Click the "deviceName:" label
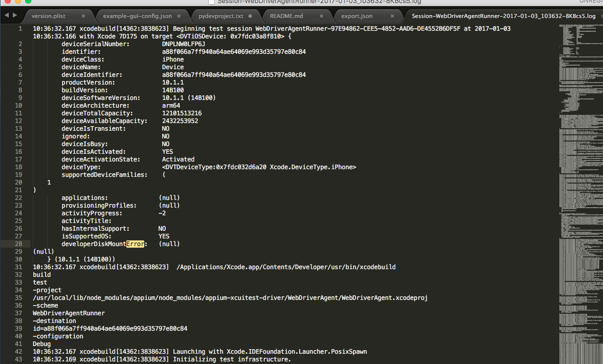The image size is (603, 364). 81,67
